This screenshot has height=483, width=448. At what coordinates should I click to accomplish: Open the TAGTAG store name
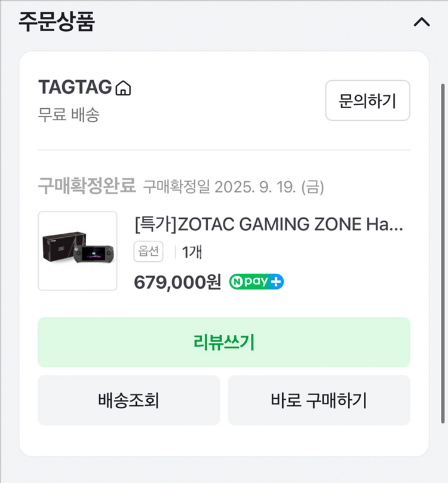click(75, 87)
